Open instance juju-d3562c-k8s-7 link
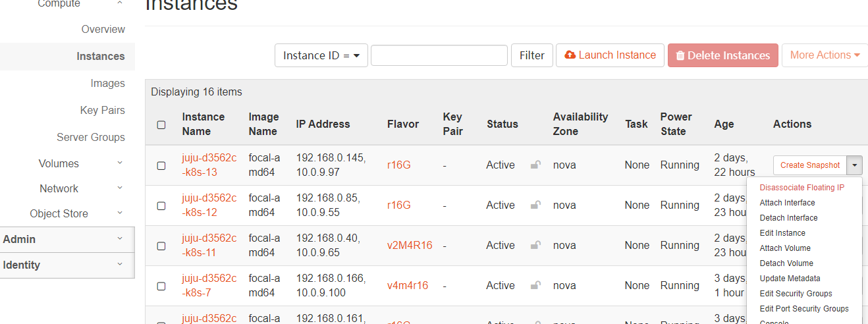The image size is (868, 324). (209, 286)
